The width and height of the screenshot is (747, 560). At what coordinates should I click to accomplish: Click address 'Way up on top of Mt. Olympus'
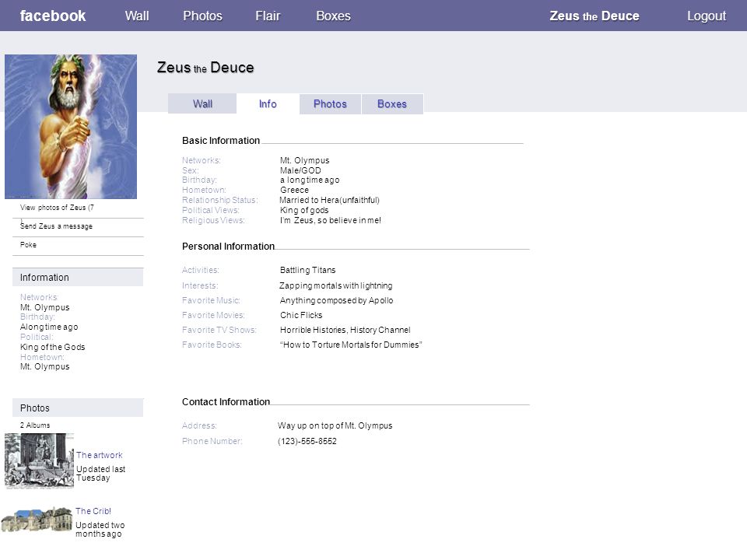coord(335,425)
